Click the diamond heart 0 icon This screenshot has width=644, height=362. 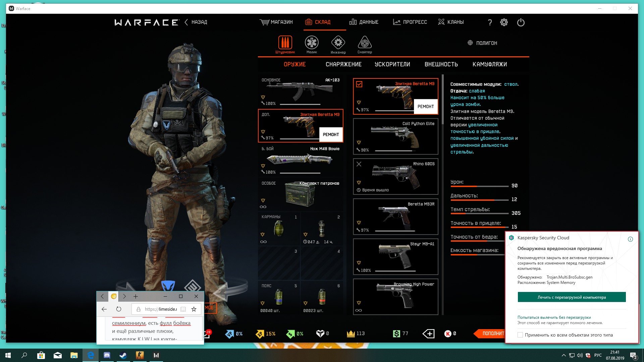(x=320, y=334)
